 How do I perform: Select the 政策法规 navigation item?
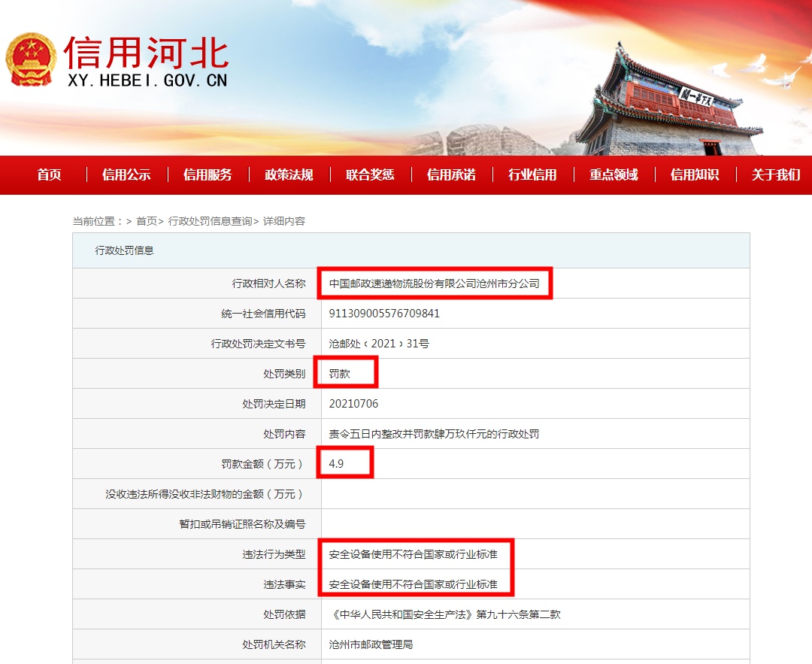(289, 174)
